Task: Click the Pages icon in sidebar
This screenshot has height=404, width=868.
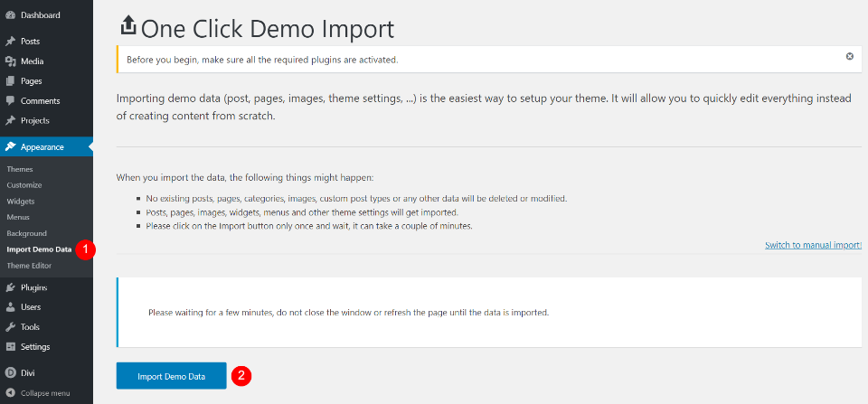Action: tap(10, 81)
